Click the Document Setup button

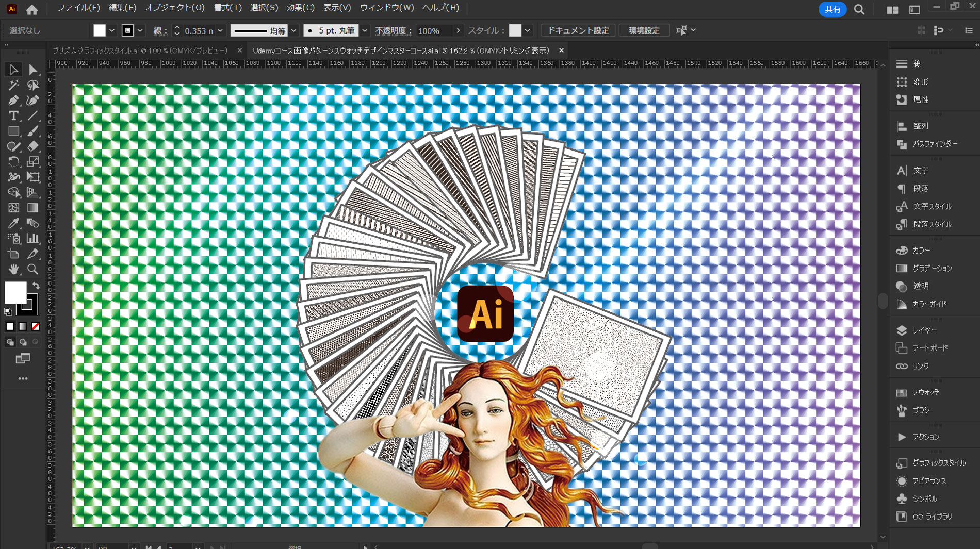coord(578,30)
